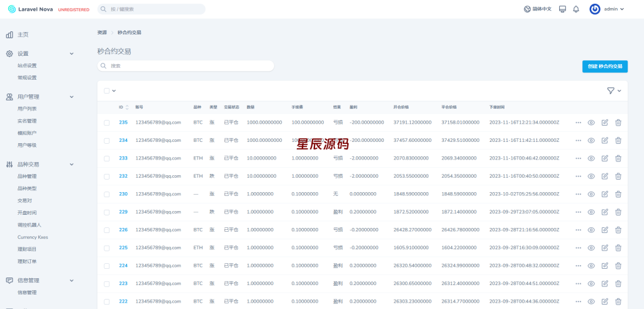Select checkbox for trade 226
This screenshot has height=309, width=644.
tap(107, 230)
